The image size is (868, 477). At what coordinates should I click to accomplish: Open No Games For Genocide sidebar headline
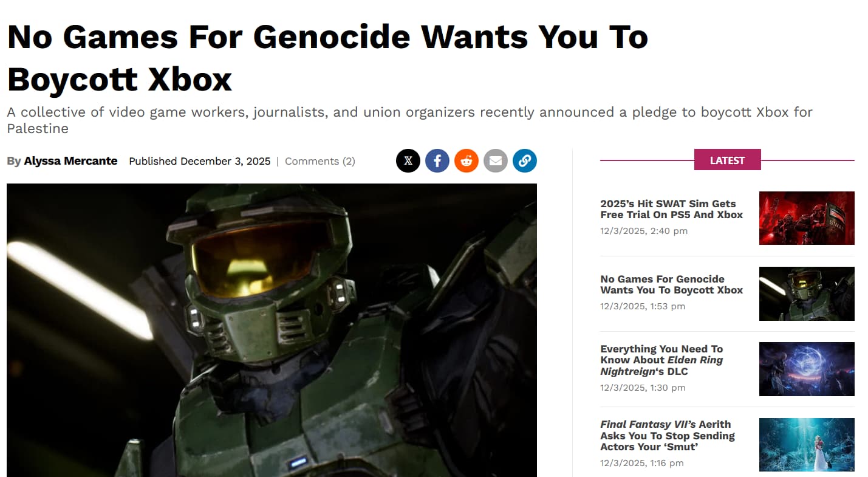click(671, 284)
